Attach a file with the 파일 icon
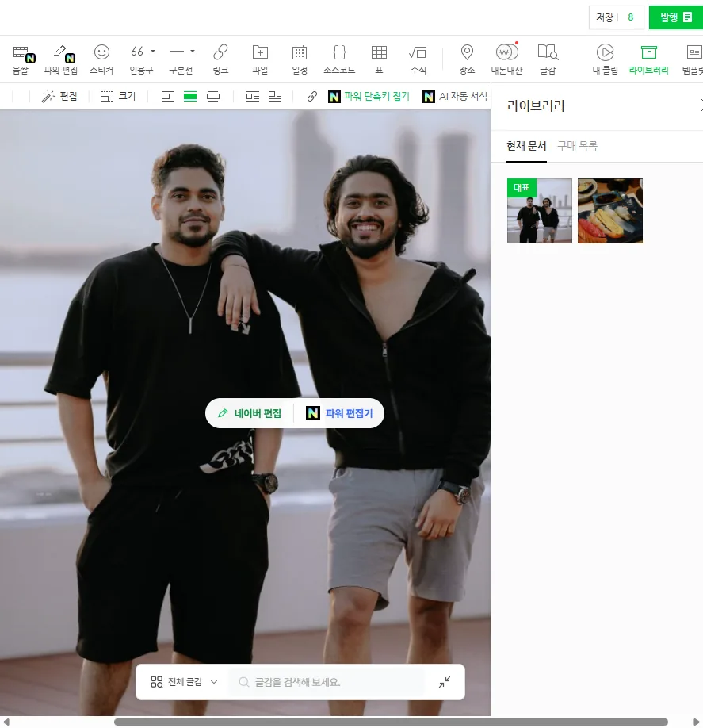703x728 pixels. click(x=260, y=59)
